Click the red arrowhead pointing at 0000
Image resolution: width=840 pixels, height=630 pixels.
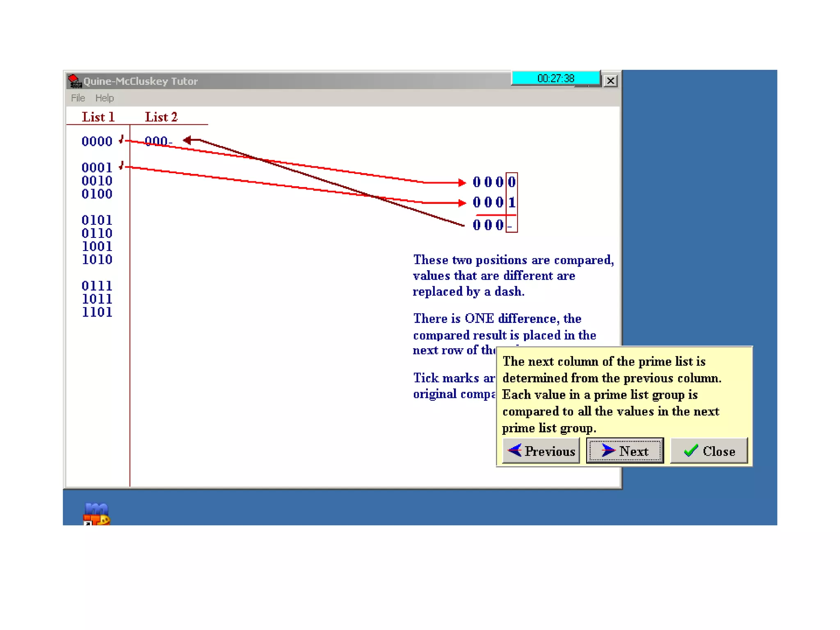coord(462,183)
